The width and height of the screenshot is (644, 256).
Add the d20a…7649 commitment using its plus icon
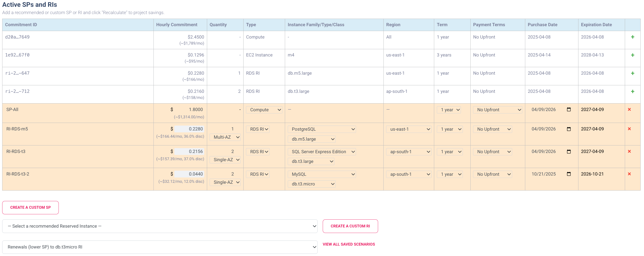[x=633, y=37]
